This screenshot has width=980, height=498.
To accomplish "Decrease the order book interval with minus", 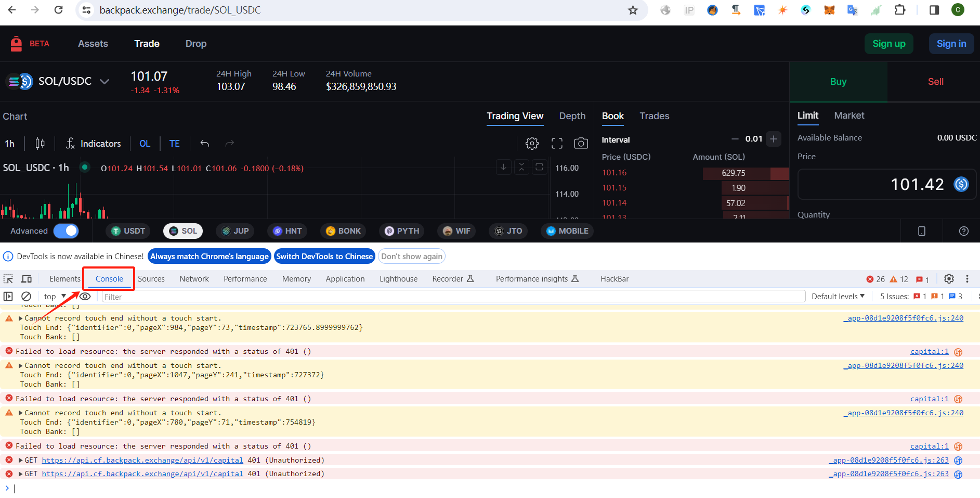I will click(x=735, y=139).
